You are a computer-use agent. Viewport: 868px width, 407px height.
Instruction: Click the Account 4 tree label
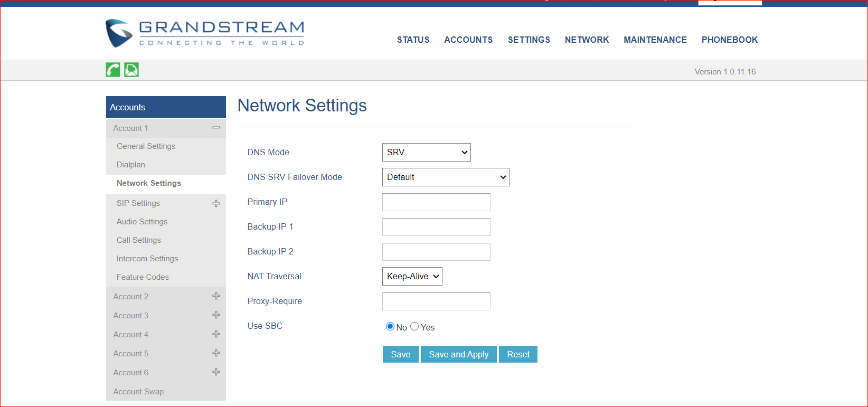(130, 335)
